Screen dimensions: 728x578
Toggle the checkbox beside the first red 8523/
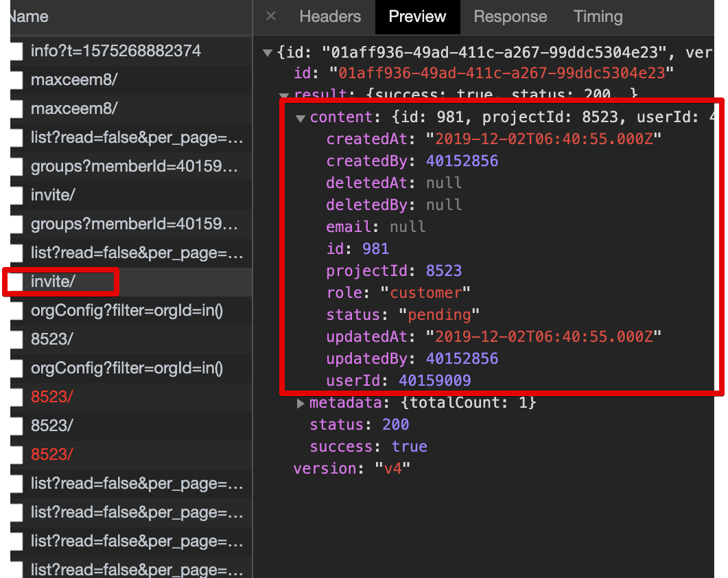pyautogui.click(x=16, y=397)
